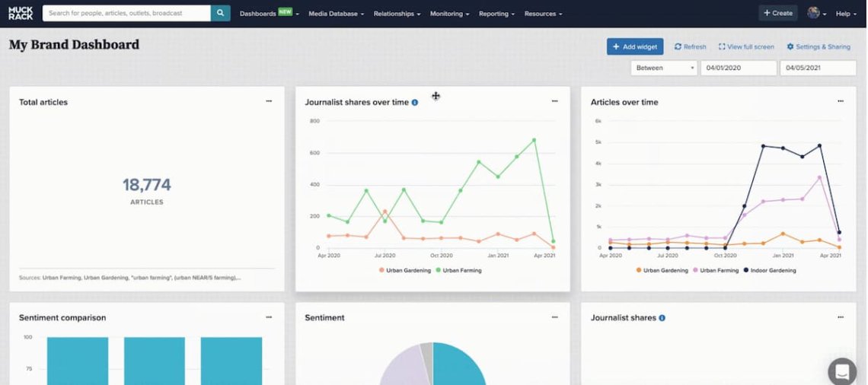
Task: Click the Muck Rack logo
Action: click(x=21, y=13)
